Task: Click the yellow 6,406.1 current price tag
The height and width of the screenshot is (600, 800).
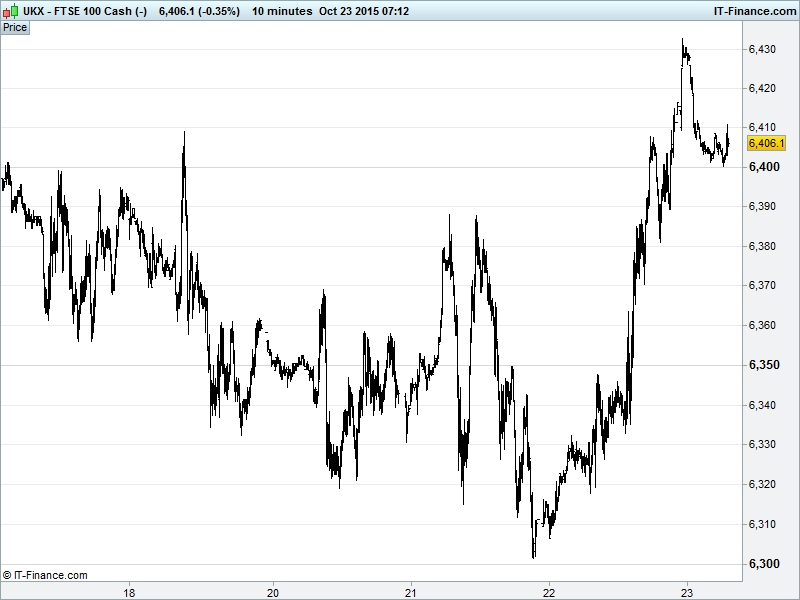Action: [766, 144]
